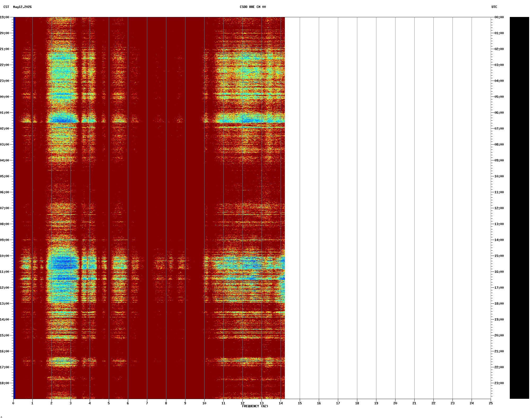Click the UTC label at top right
Viewport: 531px width, 420px height.
tap(494, 7)
